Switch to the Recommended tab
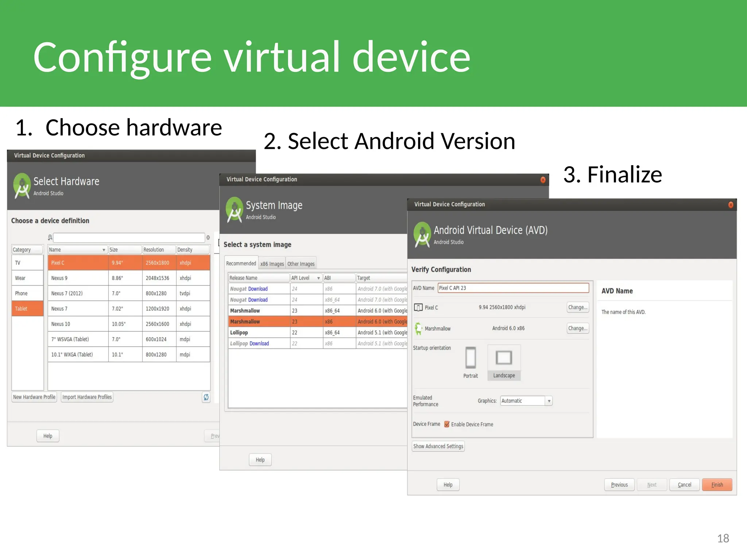The height and width of the screenshot is (560, 747). click(x=241, y=263)
